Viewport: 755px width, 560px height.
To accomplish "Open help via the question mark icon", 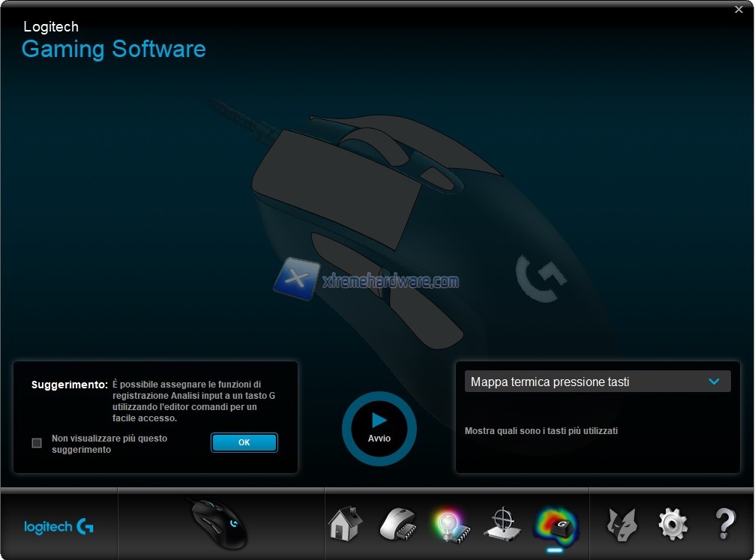I will click(724, 524).
